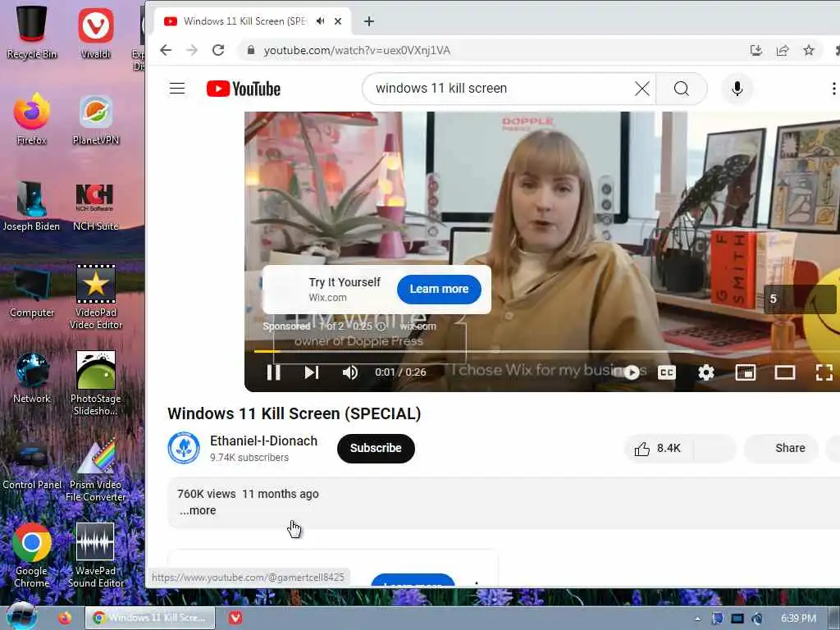This screenshot has height=630, width=840.
Task: Select Chrome Windows 11 Kill taskbar button
Action: [150, 618]
